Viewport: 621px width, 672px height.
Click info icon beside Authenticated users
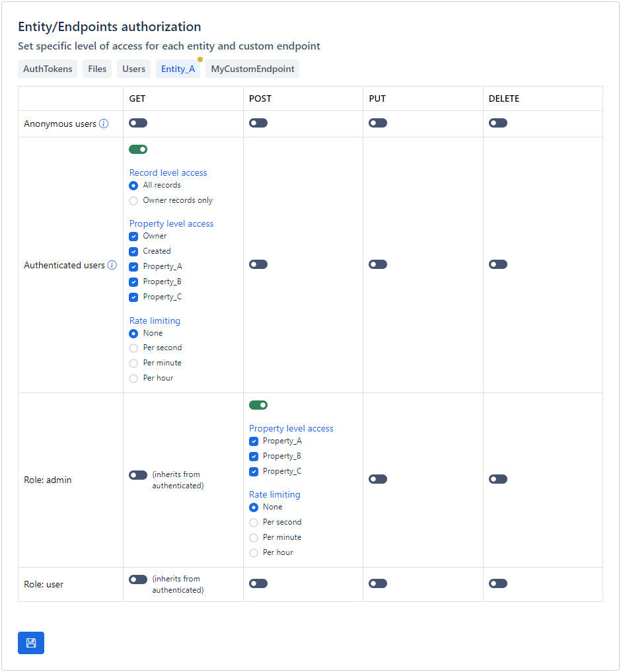click(x=112, y=265)
